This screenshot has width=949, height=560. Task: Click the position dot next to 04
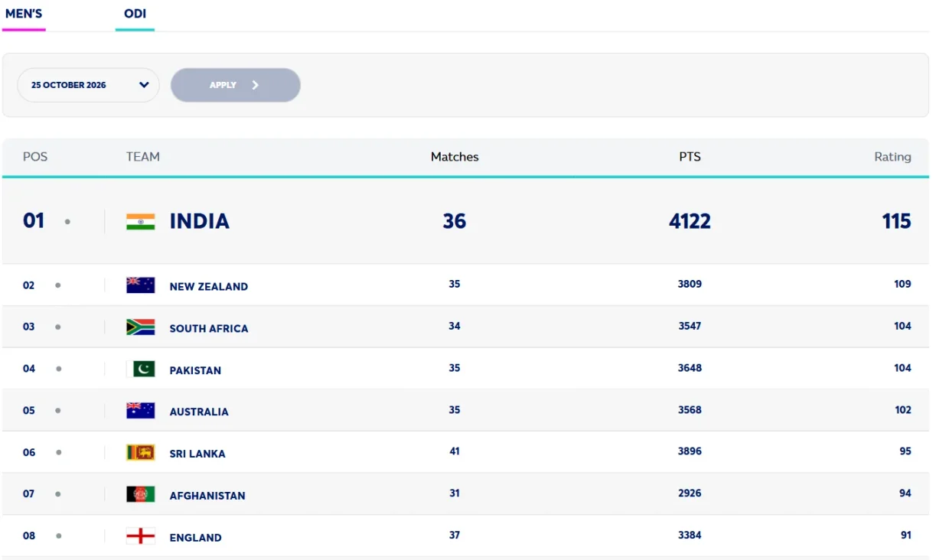pos(57,369)
